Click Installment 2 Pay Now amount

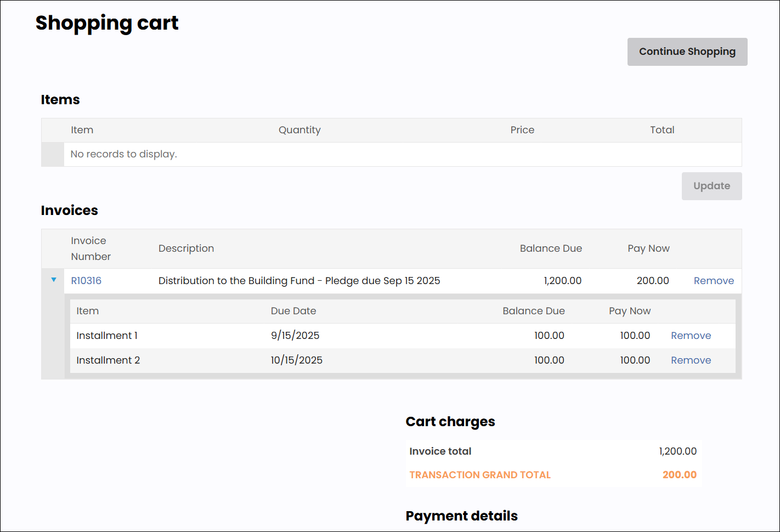point(635,360)
